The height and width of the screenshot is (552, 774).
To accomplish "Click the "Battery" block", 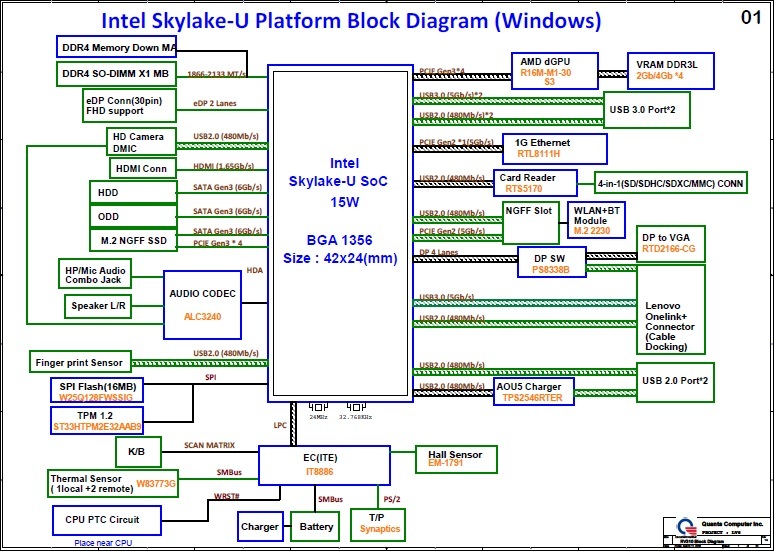I will click(315, 527).
